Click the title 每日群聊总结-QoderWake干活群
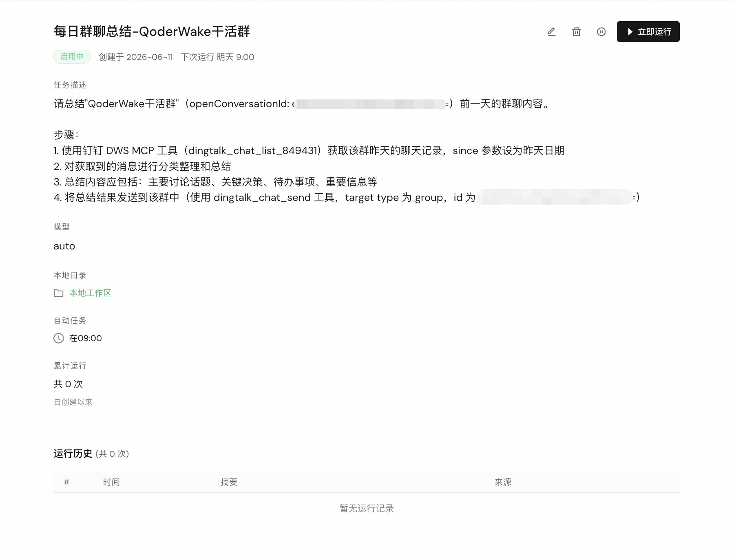The width and height of the screenshot is (734, 560). click(x=152, y=31)
